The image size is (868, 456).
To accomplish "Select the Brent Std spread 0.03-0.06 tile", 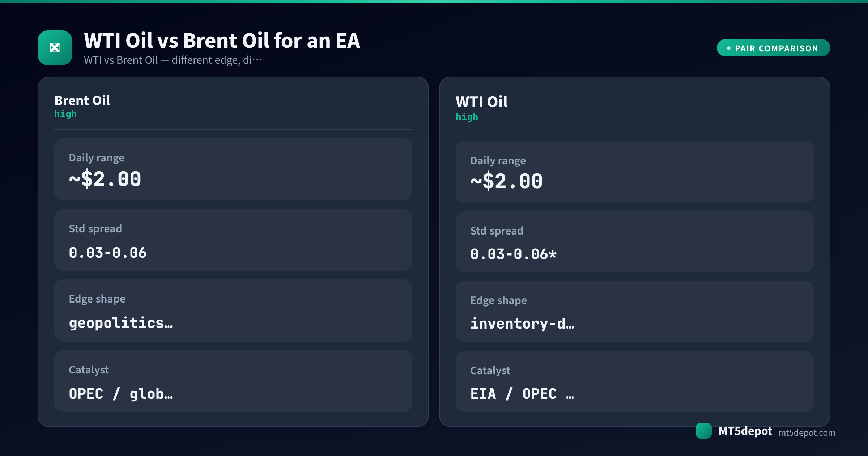I will tap(233, 240).
